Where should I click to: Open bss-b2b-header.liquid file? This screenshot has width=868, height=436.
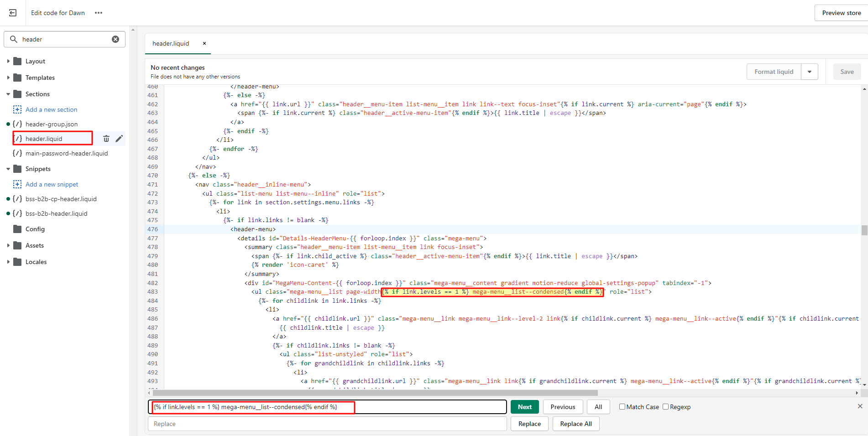[x=56, y=213]
